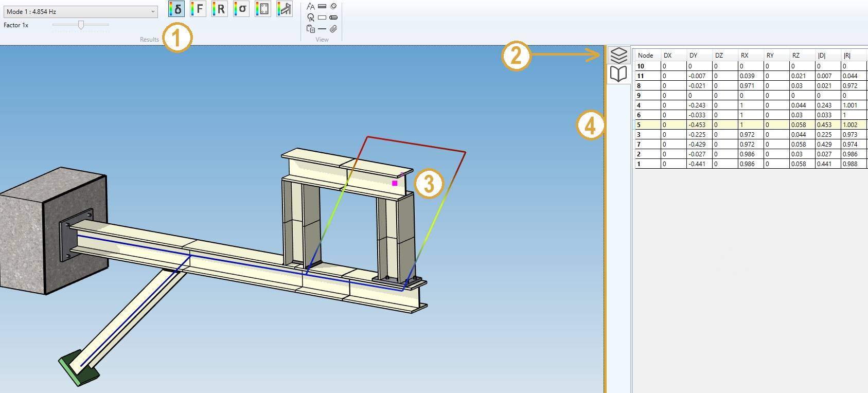Click DY value -0.441 cell
The height and width of the screenshot is (393, 868).
[700, 164]
